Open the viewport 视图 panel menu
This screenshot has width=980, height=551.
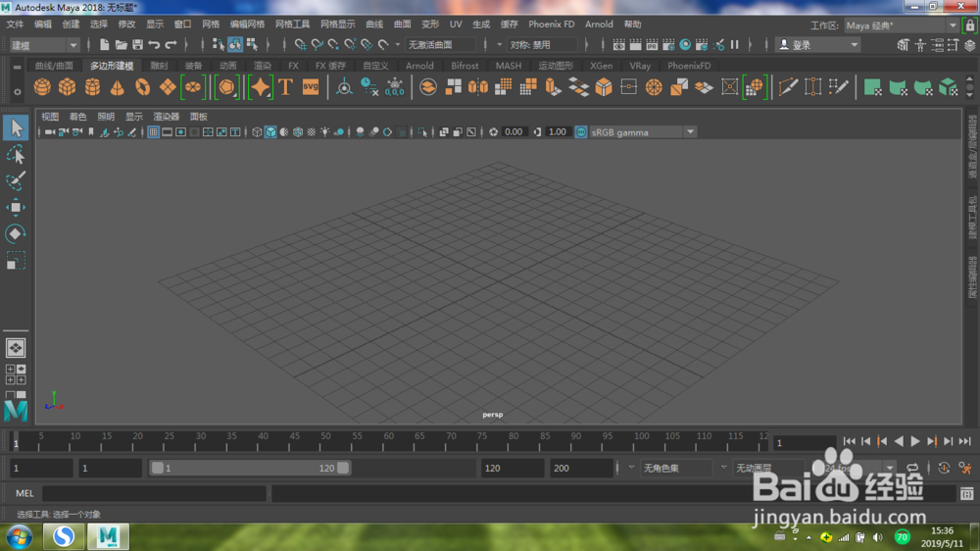click(x=49, y=117)
